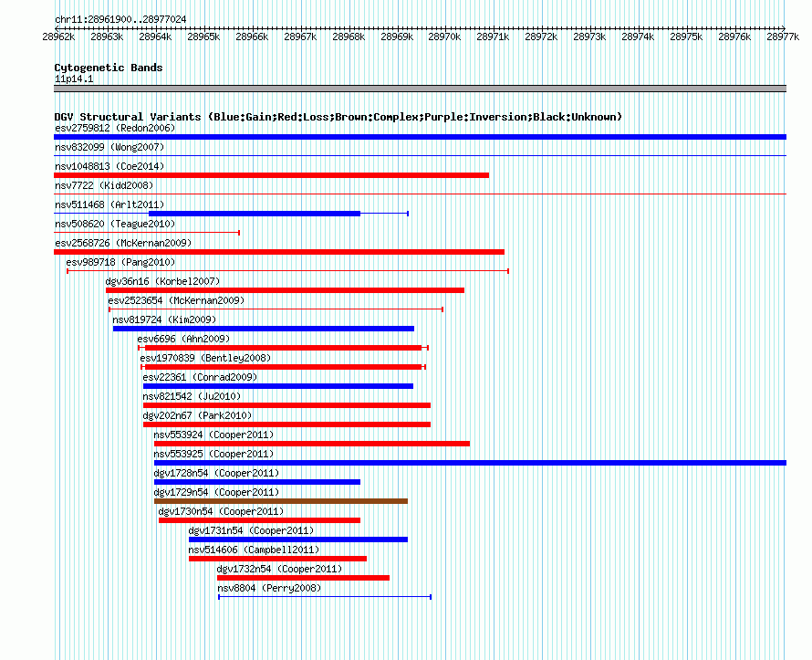Screen dimensions: 812x660
Task: Click the chr11:28961900..28977024 position label
Action: click(120, 19)
